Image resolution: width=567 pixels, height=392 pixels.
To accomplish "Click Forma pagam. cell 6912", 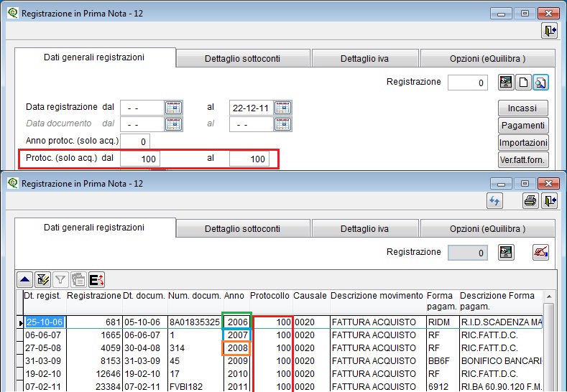I will click(443, 386).
